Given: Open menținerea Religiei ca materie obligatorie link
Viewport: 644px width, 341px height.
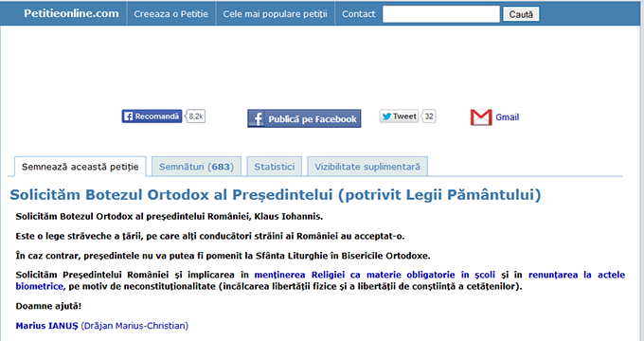Looking at the screenshot, I should (375, 275).
